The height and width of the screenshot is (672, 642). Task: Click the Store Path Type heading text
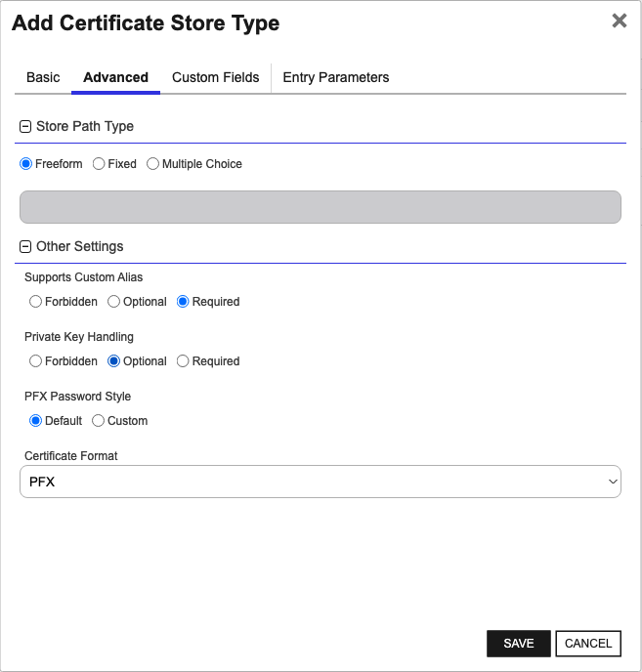[85, 126]
